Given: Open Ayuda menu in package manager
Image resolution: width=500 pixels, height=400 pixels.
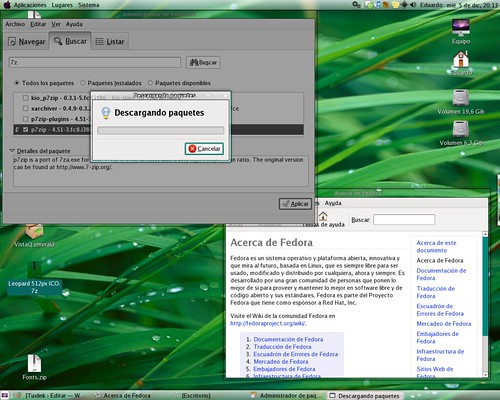Looking at the screenshot, I should coord(74,24).
